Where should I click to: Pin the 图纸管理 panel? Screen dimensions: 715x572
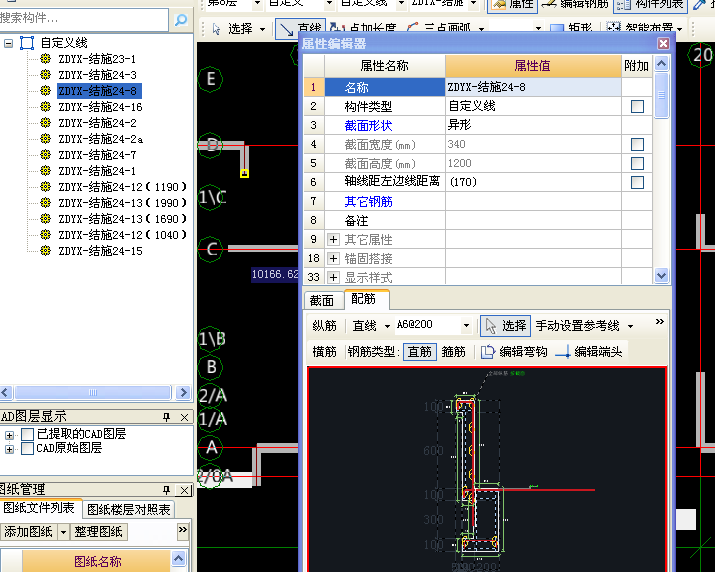(x=166, y=490)
